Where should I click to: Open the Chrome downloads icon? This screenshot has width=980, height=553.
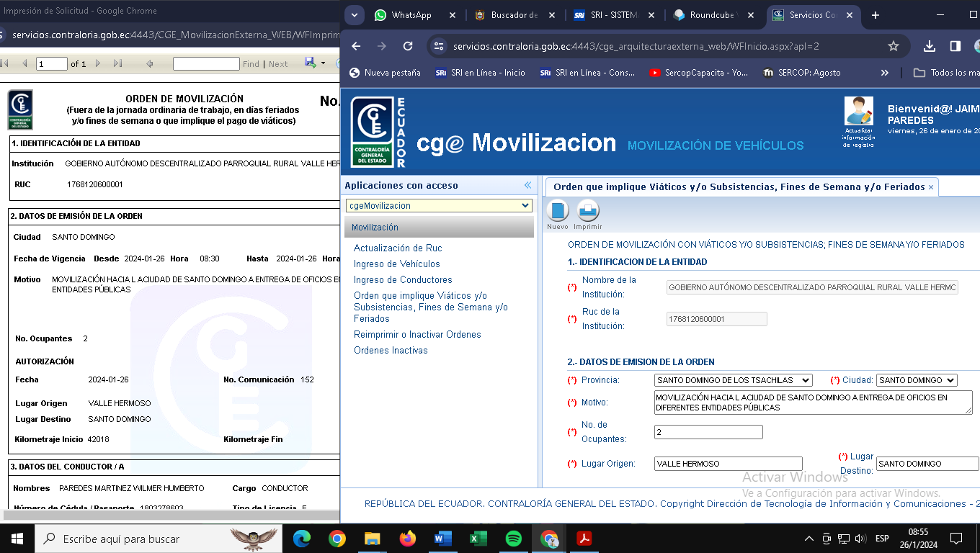tap(930, 46)
